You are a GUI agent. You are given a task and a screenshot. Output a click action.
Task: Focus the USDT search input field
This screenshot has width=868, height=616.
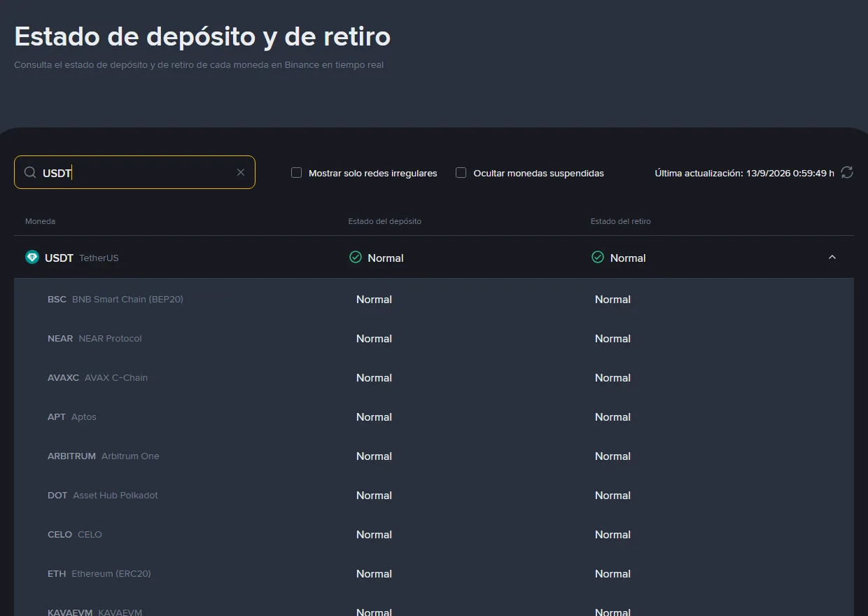pos(134,172)
